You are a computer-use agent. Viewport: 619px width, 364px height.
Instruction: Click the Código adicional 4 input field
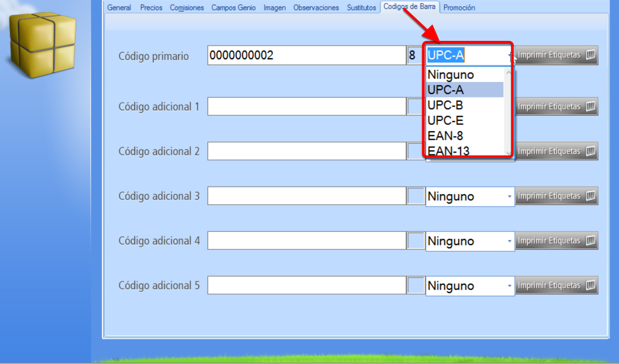point(307,241)
